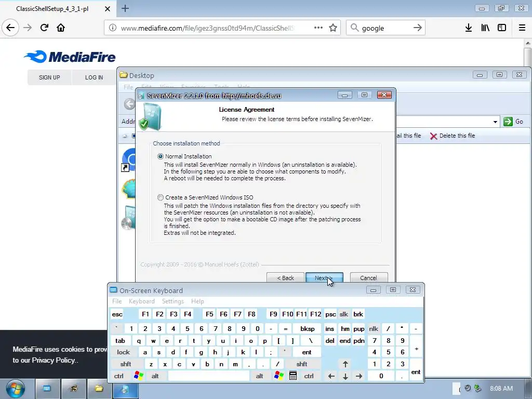Click the del key on the keyboard
Viewport: 532px width, 399px height.
(330, 341)
